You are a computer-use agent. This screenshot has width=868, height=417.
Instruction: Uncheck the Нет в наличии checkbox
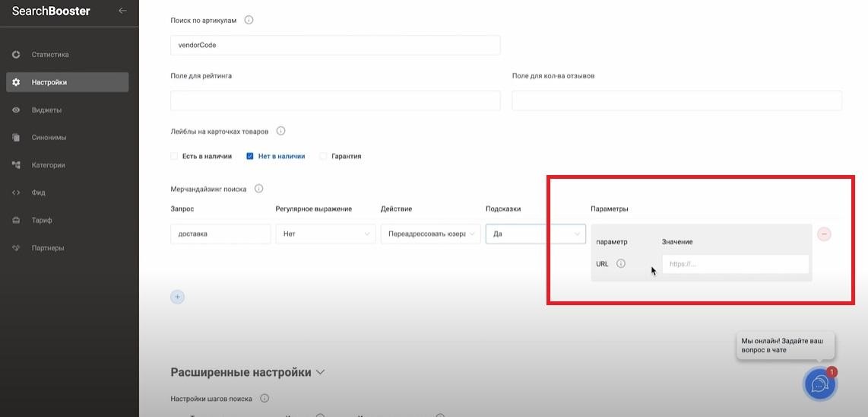coord(250,156)
